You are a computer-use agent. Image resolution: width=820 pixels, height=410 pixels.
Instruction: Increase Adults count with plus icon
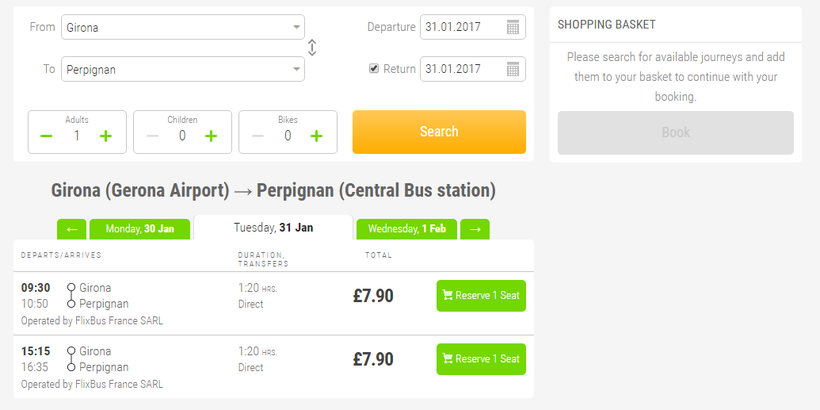click(x=106, y=136)
